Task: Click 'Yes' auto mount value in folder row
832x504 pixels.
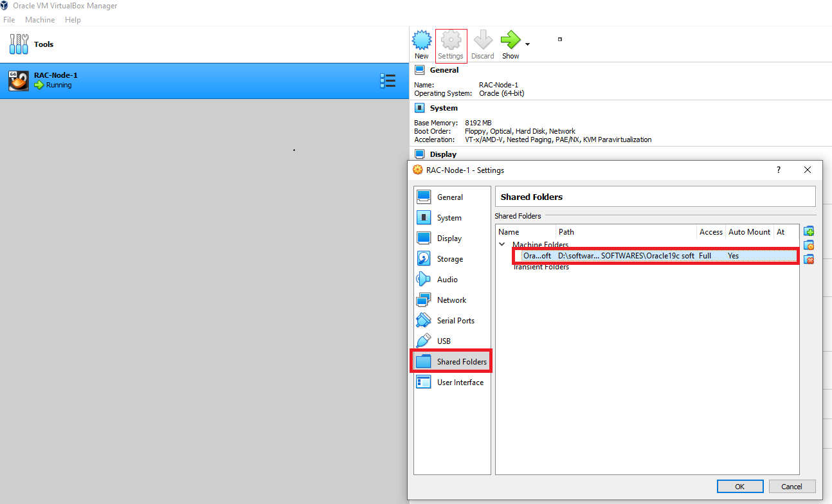Action: (733, 256)
